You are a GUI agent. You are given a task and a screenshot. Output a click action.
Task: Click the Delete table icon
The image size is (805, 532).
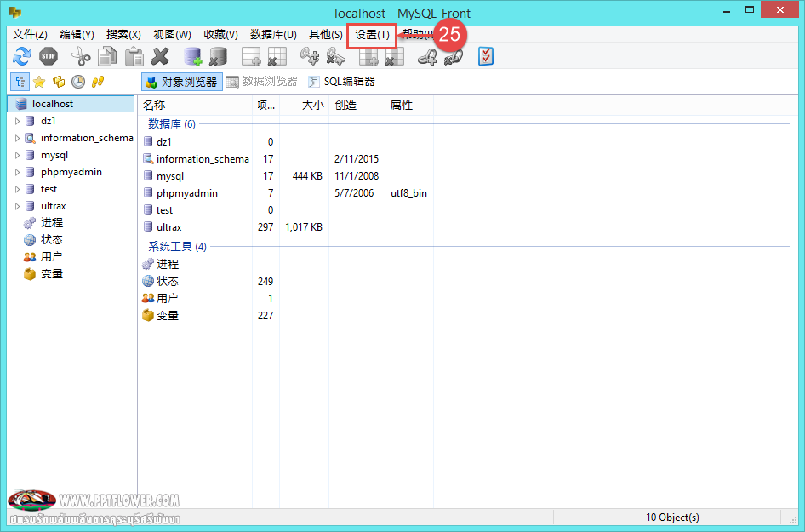[x=277, y=56]
